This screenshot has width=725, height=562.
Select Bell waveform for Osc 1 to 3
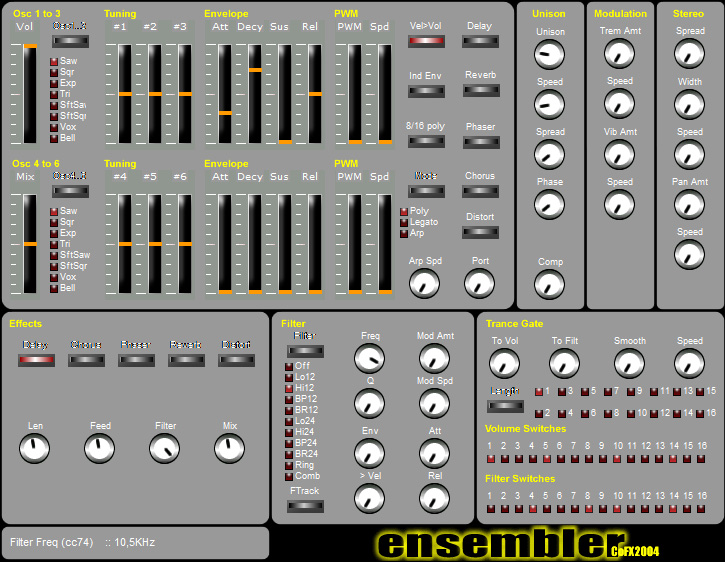(54, 138)
